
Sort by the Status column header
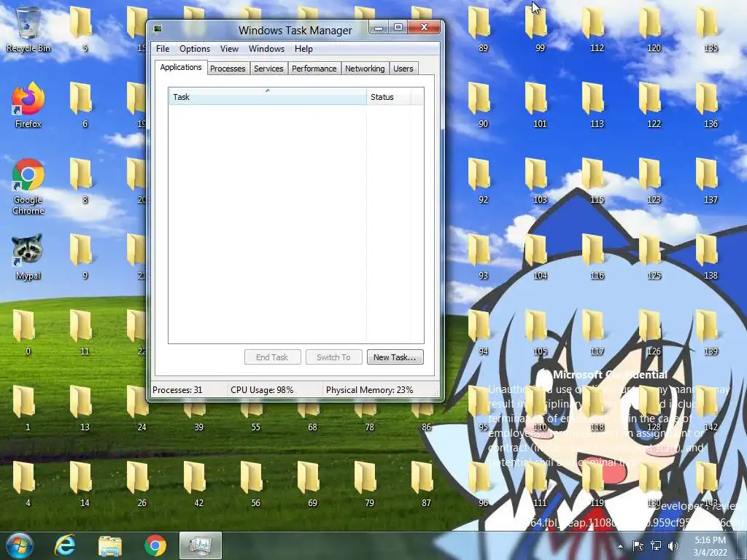[x=388, y=97]
